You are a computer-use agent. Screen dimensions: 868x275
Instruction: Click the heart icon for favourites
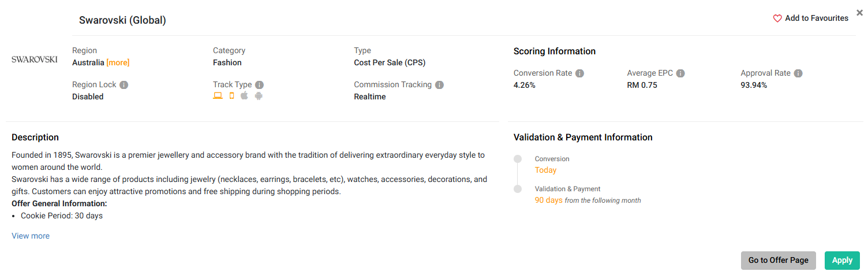(777, 18)
